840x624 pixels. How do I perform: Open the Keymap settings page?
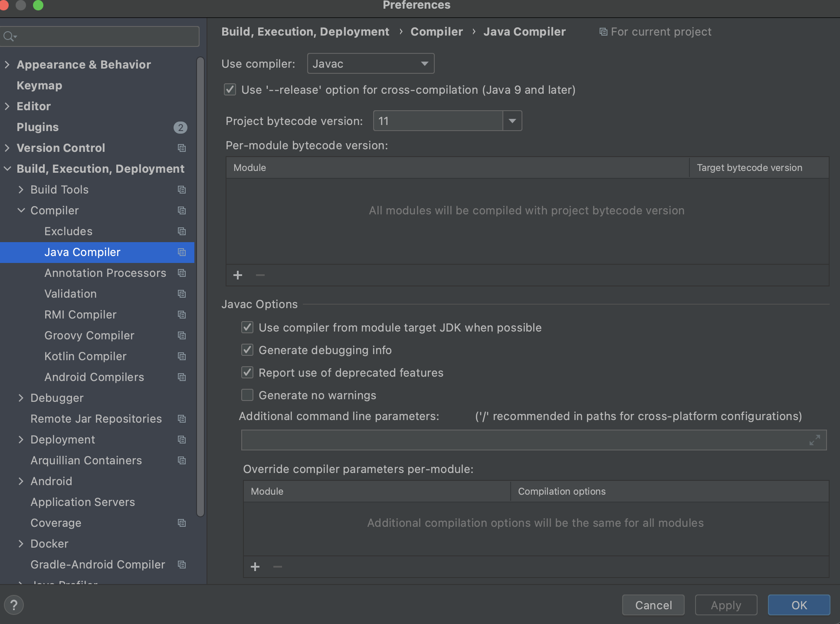click(39, 85)
